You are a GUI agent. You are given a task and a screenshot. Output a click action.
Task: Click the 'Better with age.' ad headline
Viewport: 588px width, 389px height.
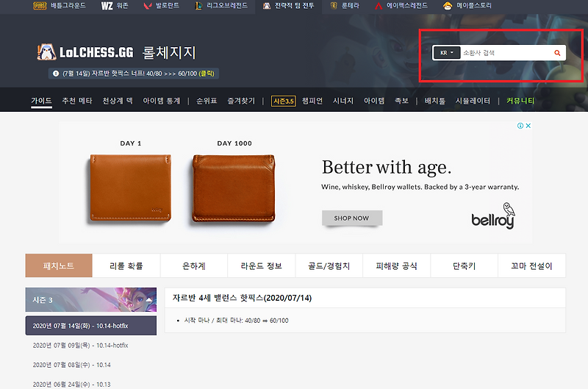click(x=387, y=167)
